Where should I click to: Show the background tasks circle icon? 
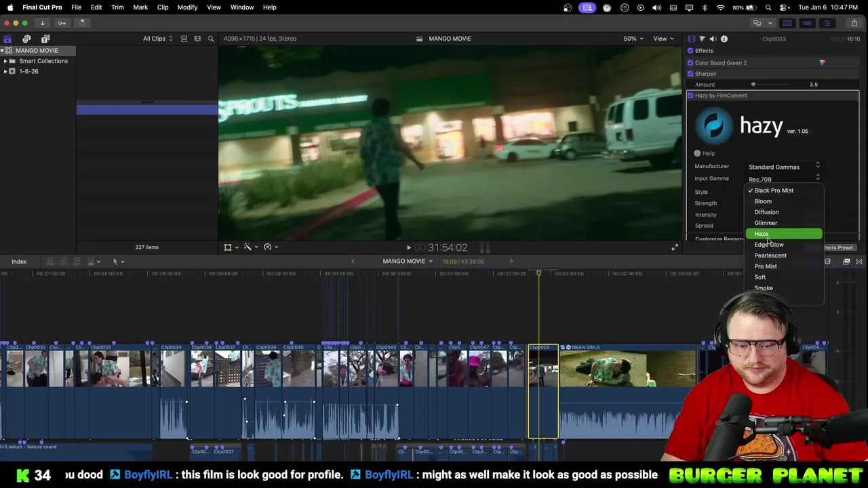tap(81, 23)
